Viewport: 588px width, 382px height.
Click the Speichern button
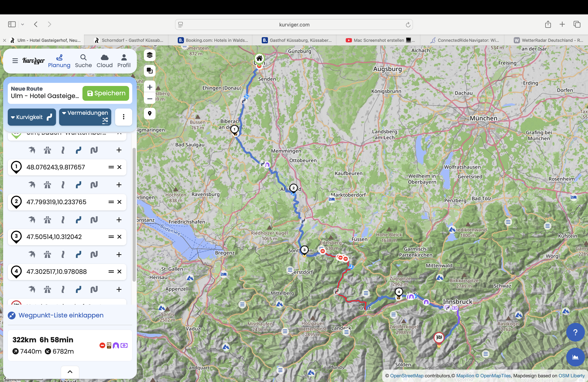(106, 93)
